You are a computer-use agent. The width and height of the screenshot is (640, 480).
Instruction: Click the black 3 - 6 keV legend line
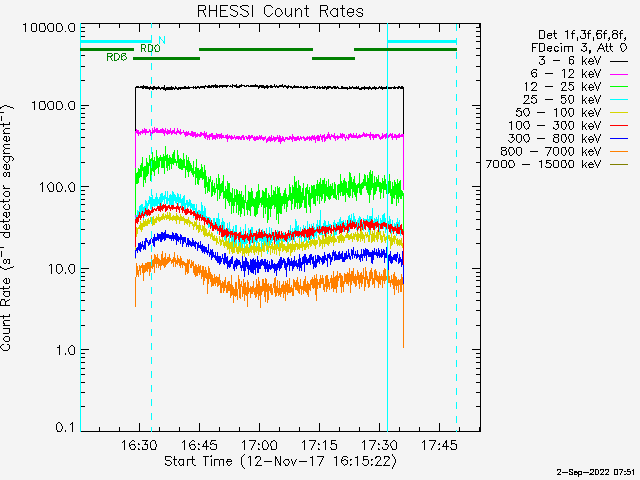pos(619,62)
